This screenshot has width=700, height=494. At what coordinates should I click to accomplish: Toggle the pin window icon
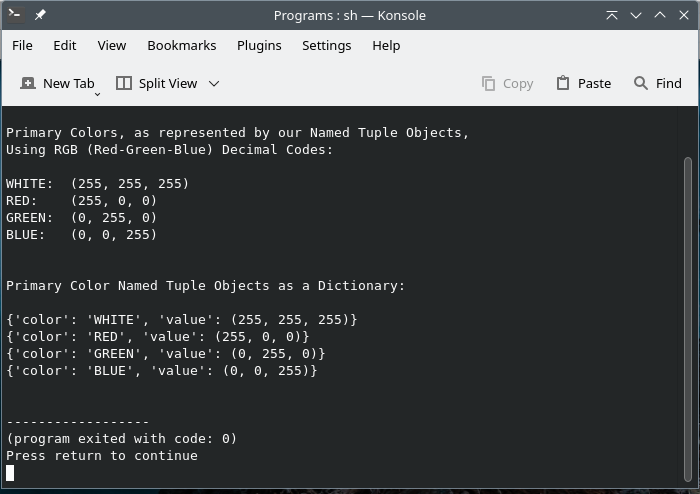click(40, 15)
